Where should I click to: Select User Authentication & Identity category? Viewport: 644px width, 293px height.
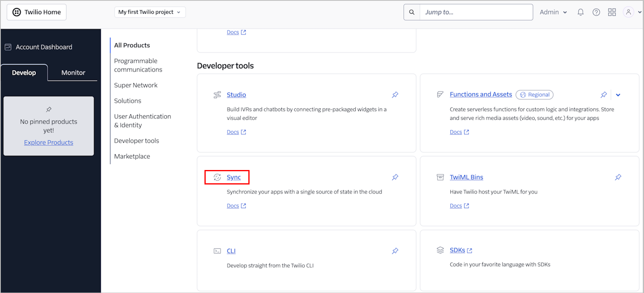(142, 121)
